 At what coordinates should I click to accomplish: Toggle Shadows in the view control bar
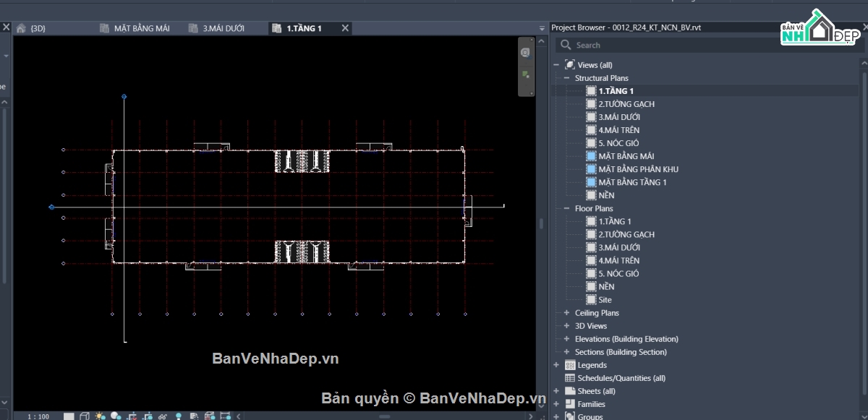click(x=116, y=416)
